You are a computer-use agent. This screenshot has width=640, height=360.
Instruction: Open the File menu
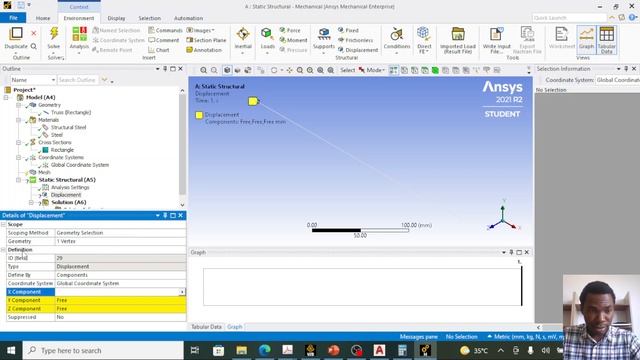click(x=13, y=18)
